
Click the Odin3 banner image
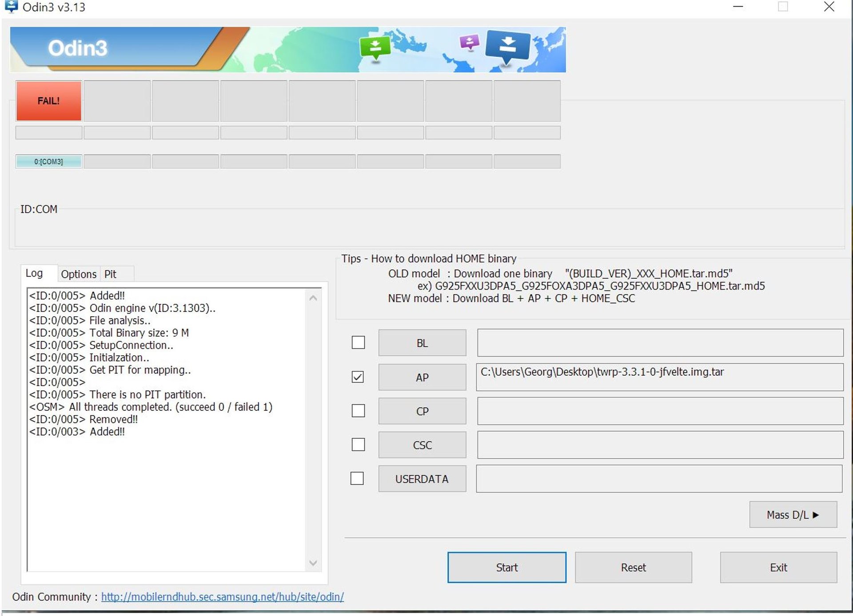coord(288,49)
